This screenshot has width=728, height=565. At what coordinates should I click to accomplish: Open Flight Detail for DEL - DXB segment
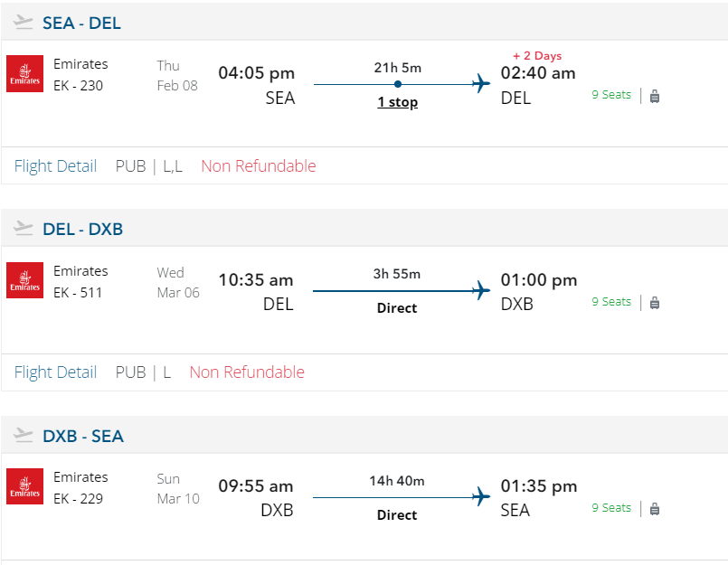(55, 372)
